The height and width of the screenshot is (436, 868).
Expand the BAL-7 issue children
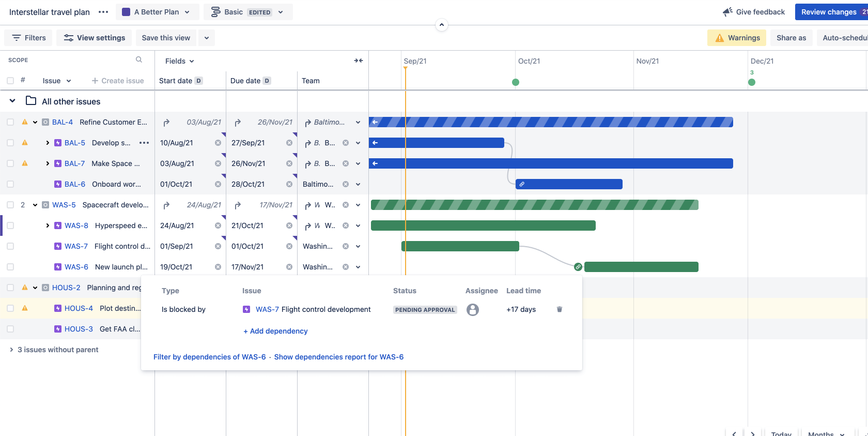(x=48, y=163)
